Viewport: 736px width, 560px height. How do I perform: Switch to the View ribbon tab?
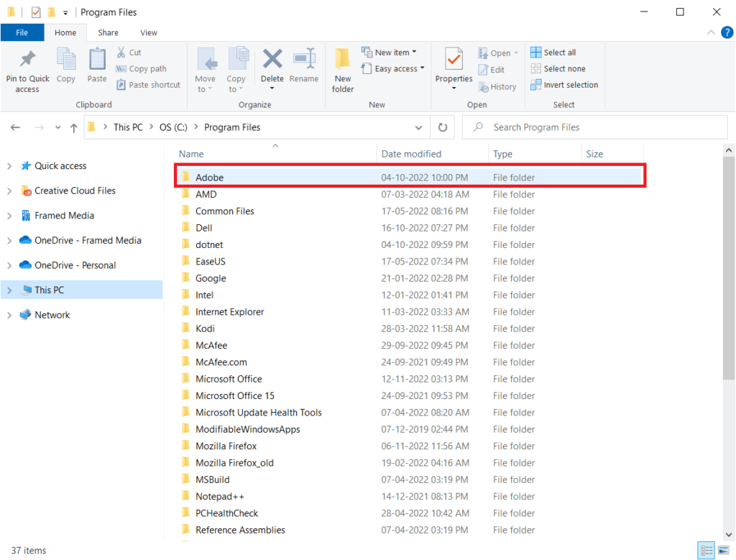(x=149, y=32)
